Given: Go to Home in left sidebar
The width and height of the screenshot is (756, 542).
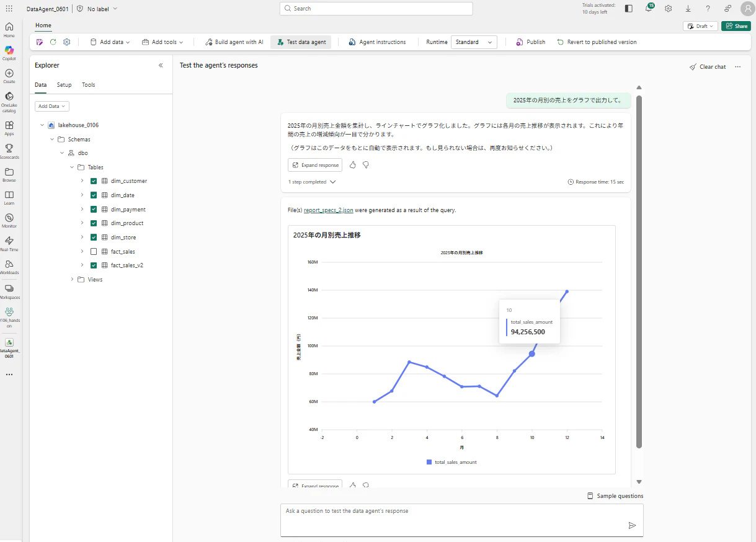Looking at the screenshot, I should [x=9, y=30].
